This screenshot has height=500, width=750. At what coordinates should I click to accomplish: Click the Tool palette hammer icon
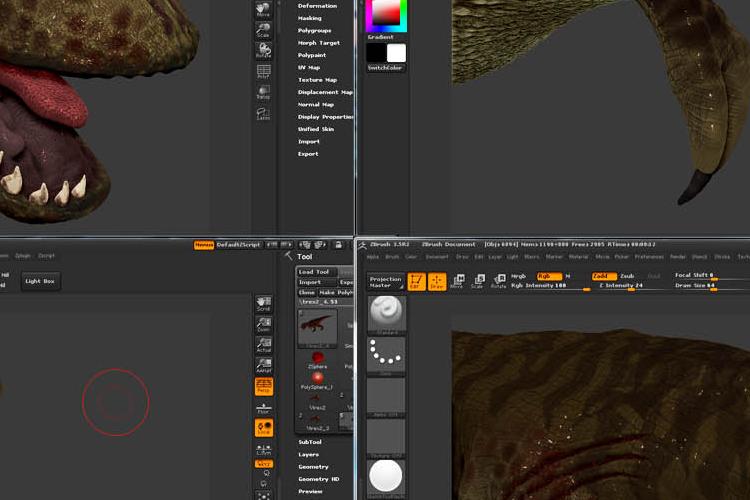288,256
